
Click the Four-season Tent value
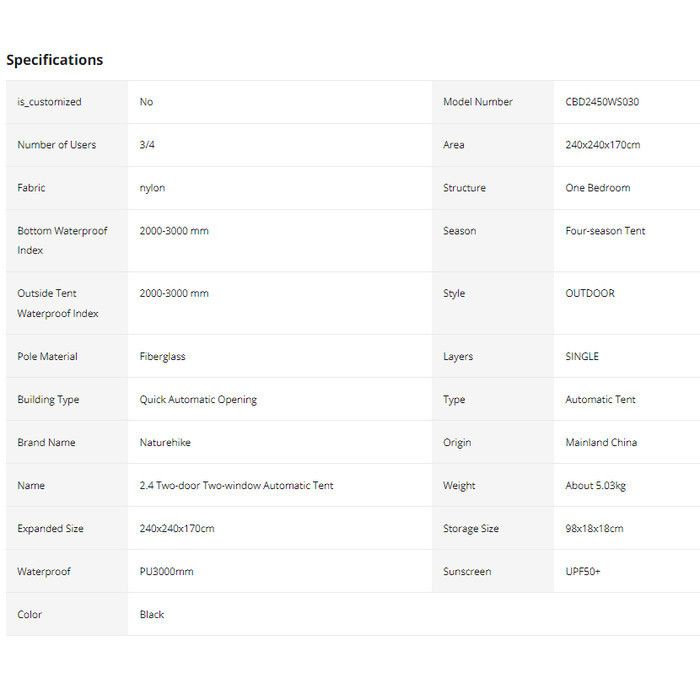pos(605,231)
